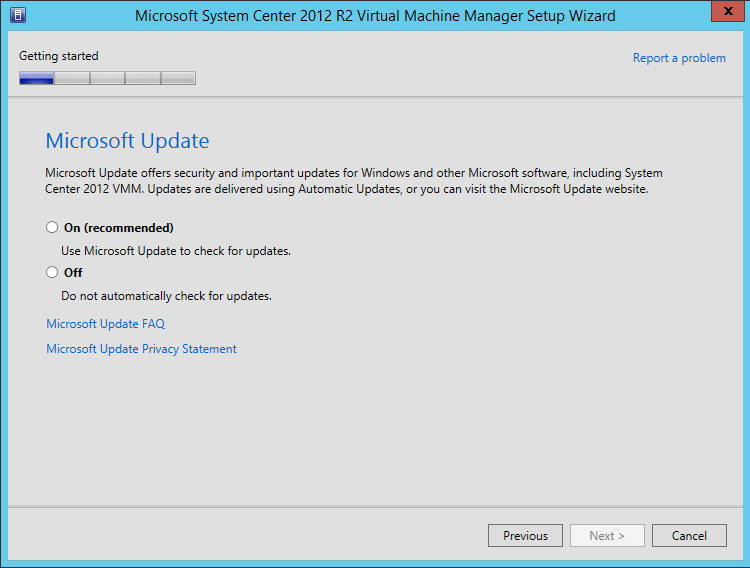The width and height of the screenshot is (750, 568).
Task: Click the Microsoft Update description paragraph
Action: tap(354, 181)
